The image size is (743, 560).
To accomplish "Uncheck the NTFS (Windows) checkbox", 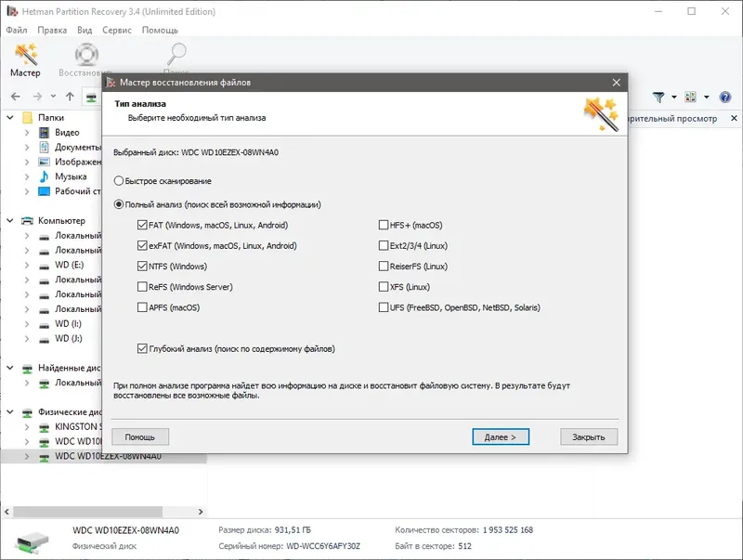I will click(x=142, y=267).
